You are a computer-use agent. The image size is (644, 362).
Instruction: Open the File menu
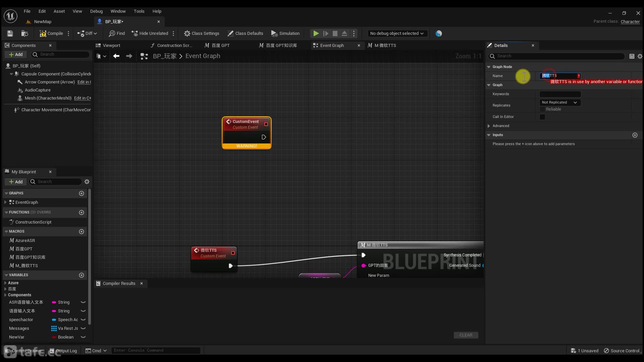pyautogui.click(x=27, y=11)
